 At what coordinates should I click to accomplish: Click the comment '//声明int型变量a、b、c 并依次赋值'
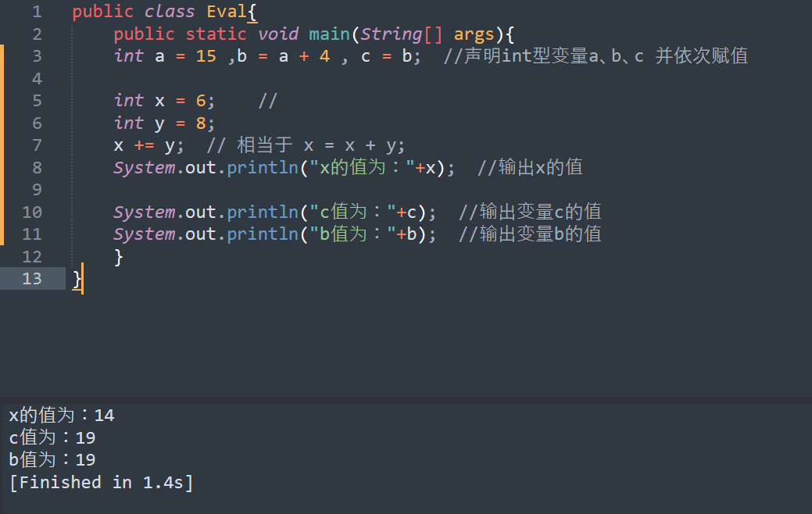pos(596,56)
